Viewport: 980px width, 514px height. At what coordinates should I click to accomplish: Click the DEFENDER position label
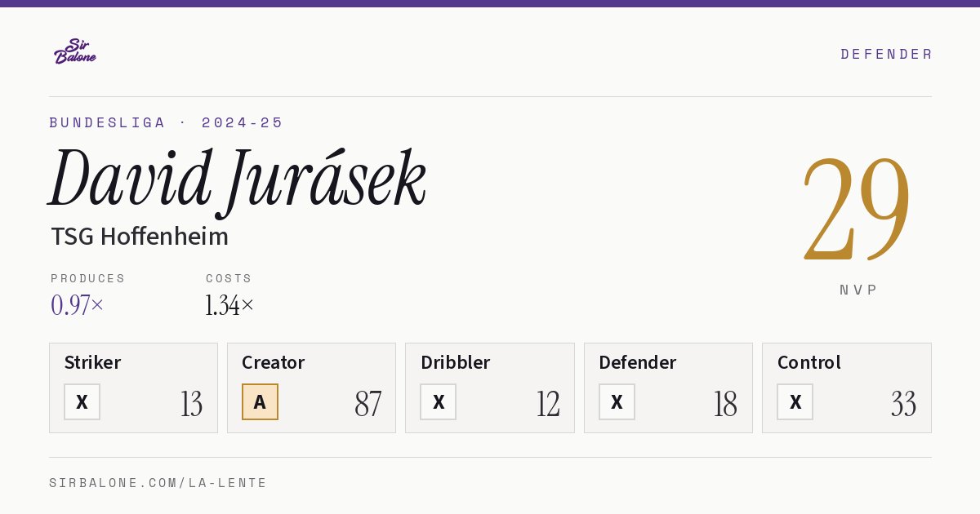(886, 54)
